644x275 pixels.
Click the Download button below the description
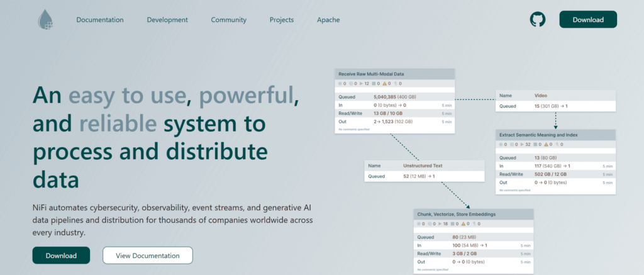(x=61, y=255)
